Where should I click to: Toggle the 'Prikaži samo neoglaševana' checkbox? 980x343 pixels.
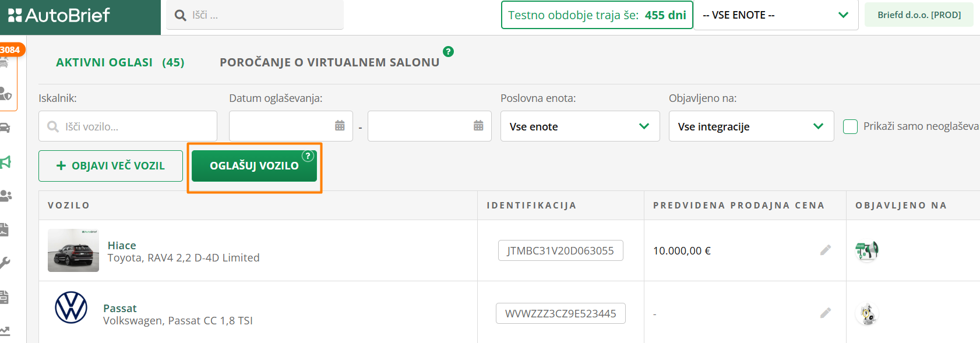pyautogui.click(x=850, y=126)
